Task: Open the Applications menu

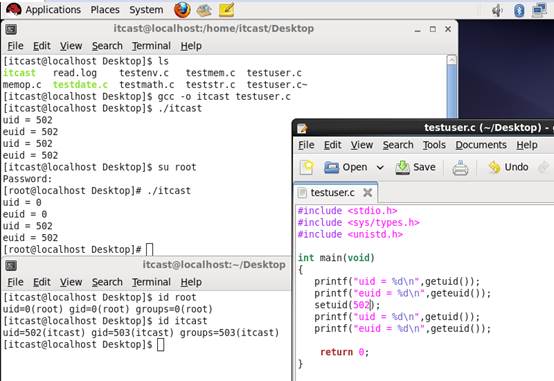Action: [53, 10]
